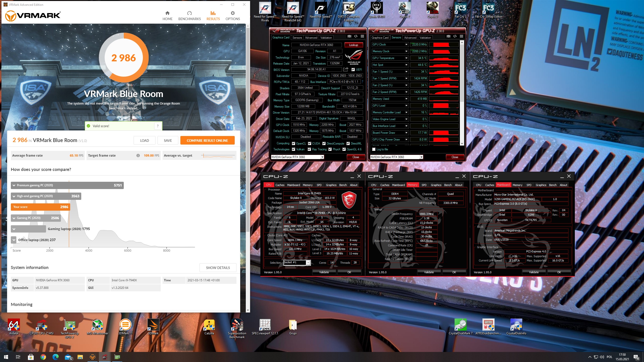Open the GPU selector dropdown in left GPU-Z
This screenshot has height=362, width=644.
tap(322, 157)
